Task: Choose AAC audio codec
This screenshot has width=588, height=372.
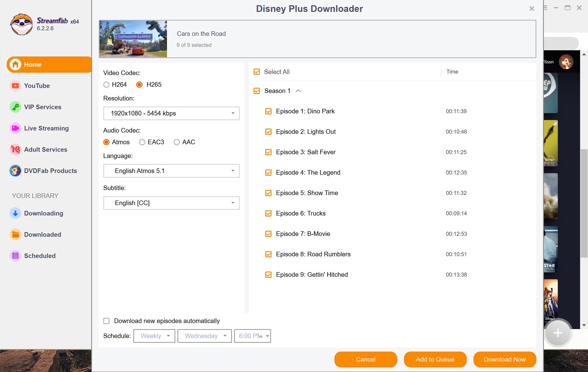Action: click(177, 142)
